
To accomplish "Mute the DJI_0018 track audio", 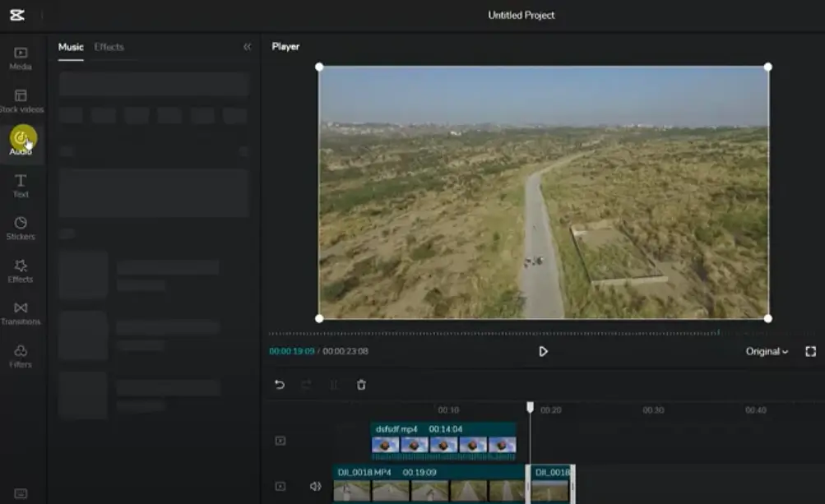I will tap(315, 486).
